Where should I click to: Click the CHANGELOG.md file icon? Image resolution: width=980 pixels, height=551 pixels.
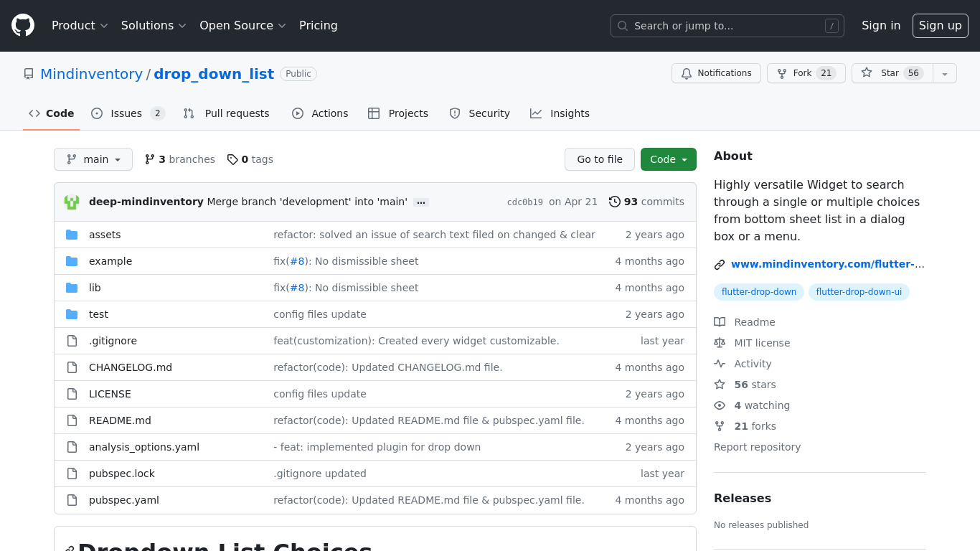72,367
